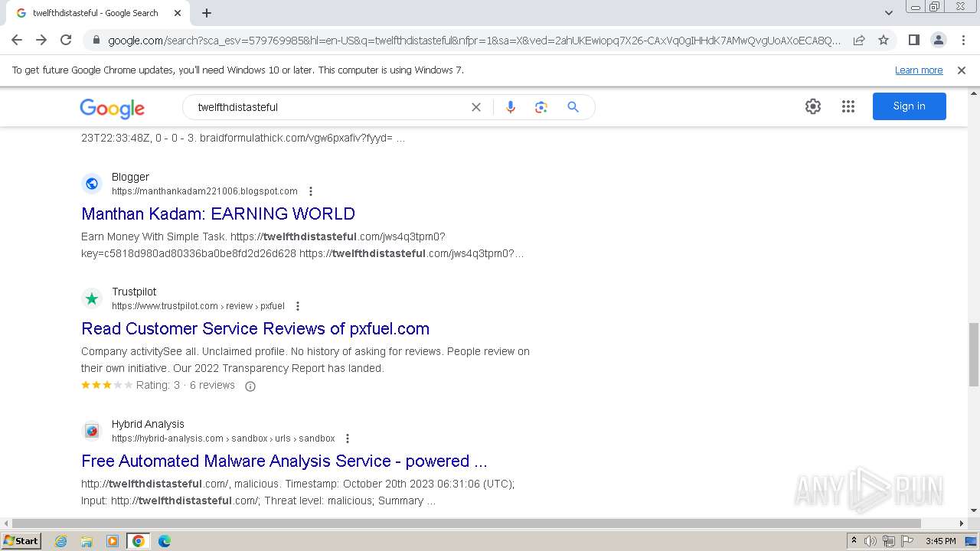
Task: Open the network status tray icon
Action: click(889, 541)
